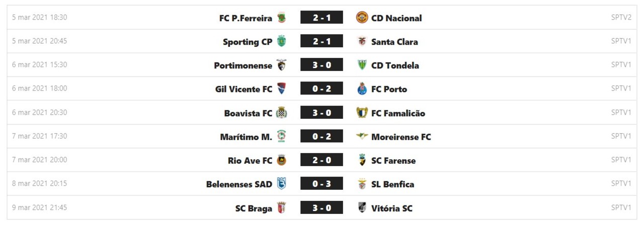Click the SC Braga club crest
This screenshot has height=225, width=644.
tap(282, 208)
